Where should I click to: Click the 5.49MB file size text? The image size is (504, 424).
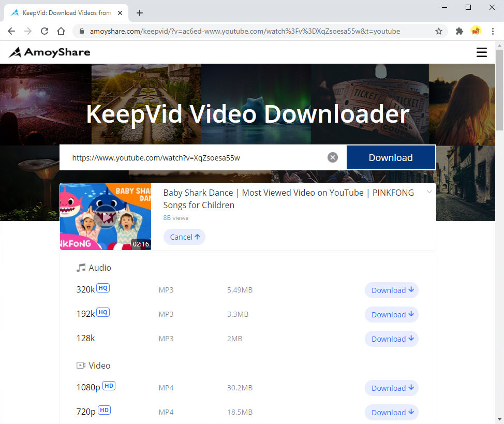point(240,290)
